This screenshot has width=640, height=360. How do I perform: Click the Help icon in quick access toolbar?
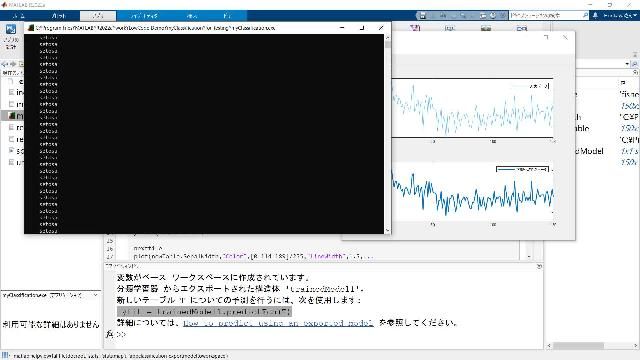click(493, 16)
